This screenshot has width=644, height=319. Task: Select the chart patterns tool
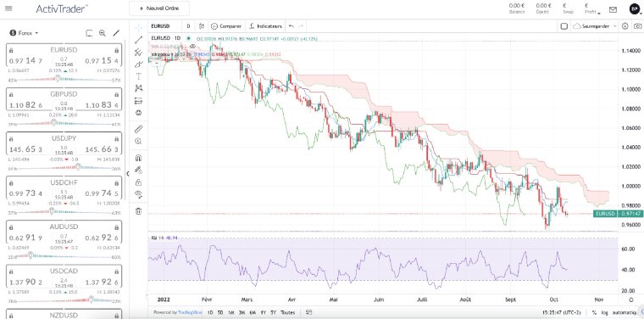139,88
